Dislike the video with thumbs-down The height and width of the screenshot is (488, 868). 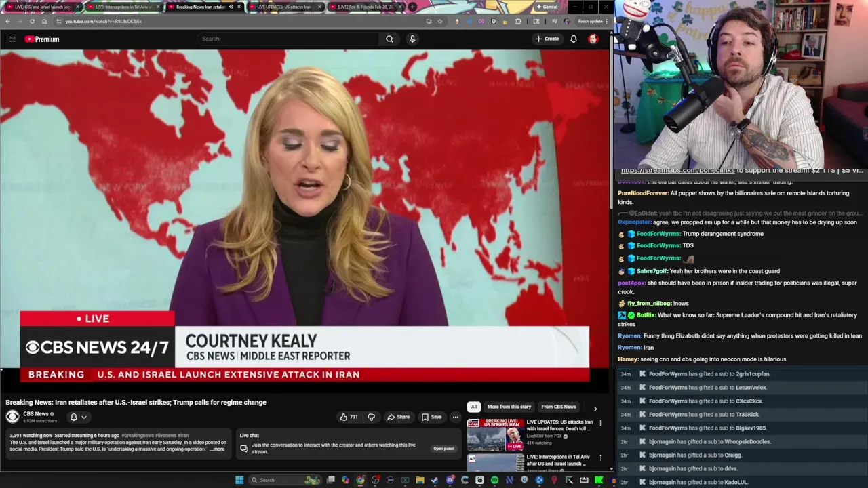[x=371, y=417]
